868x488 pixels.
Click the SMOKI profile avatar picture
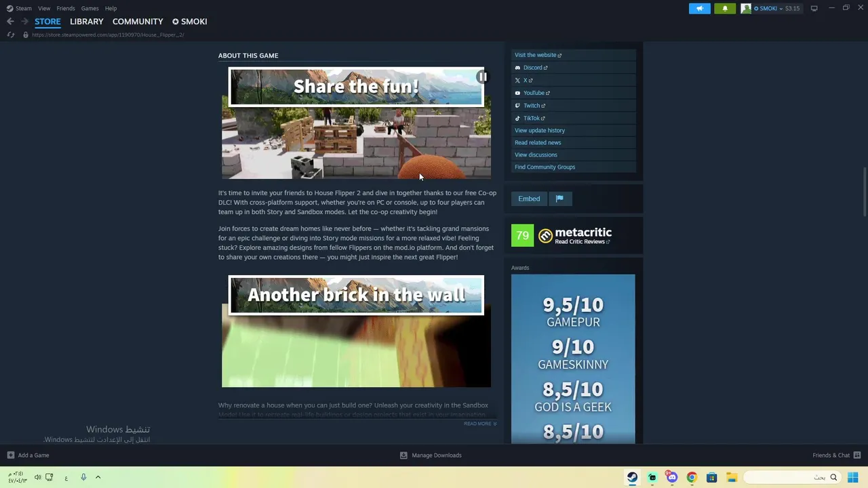point(746,8)
